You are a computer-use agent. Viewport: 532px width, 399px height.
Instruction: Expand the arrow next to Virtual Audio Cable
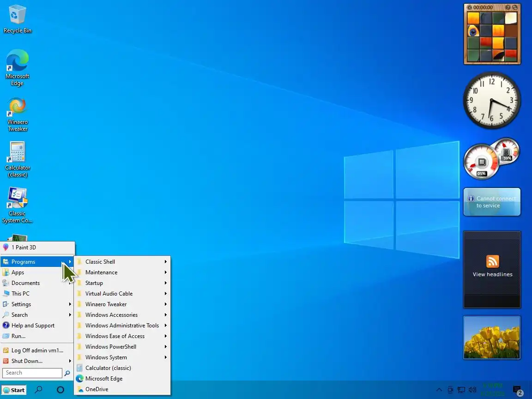click(166, 294)
